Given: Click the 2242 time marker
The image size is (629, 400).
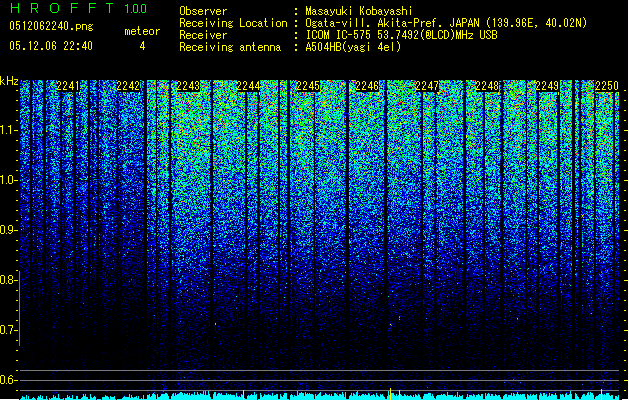Looking at the screenshot, I should tap(128, 86).
